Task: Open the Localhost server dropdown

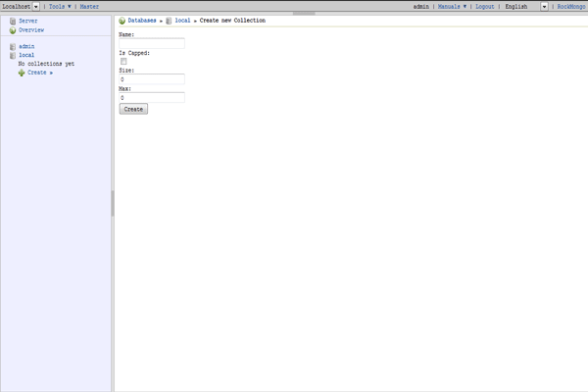Action: [36, 6]
